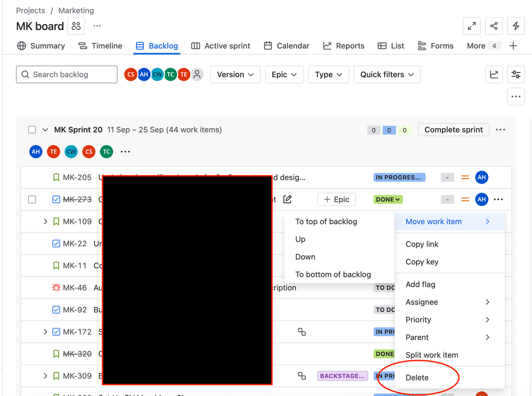This screenshot has width=532, height=396.
Task: Expand the MK-109 work item row
Action: click(x=45, y=221)
